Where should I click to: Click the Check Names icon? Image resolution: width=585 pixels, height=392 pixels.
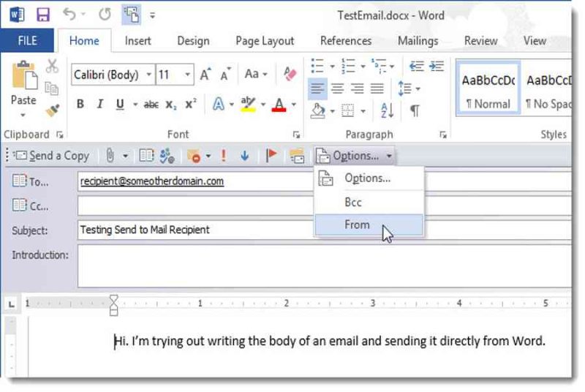coord(167,156)
